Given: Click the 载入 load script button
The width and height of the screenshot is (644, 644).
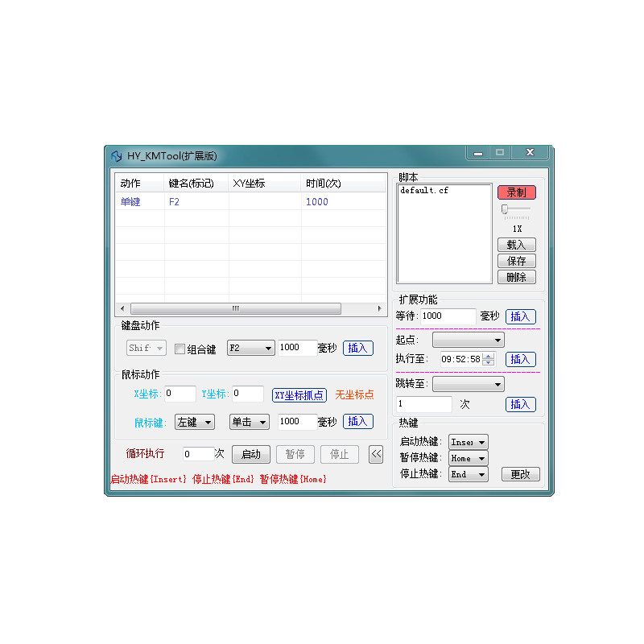Looking at the screenshot, I should click(517, 245).
